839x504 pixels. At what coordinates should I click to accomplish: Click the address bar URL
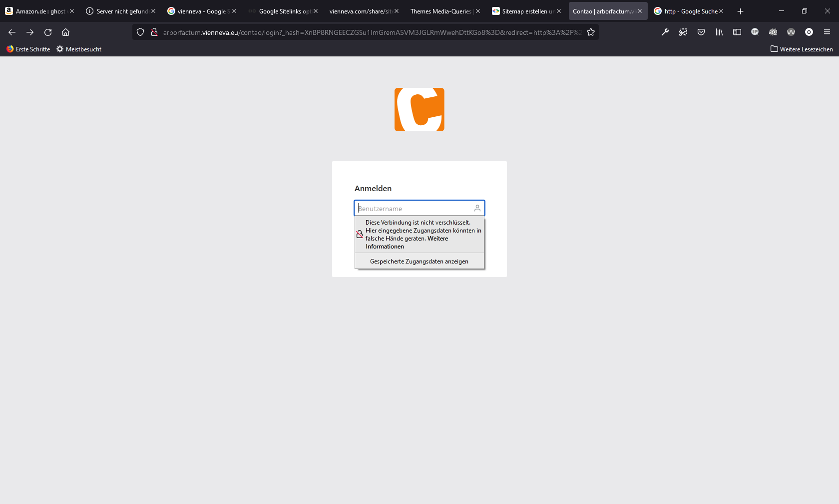(x=372, y=32)
